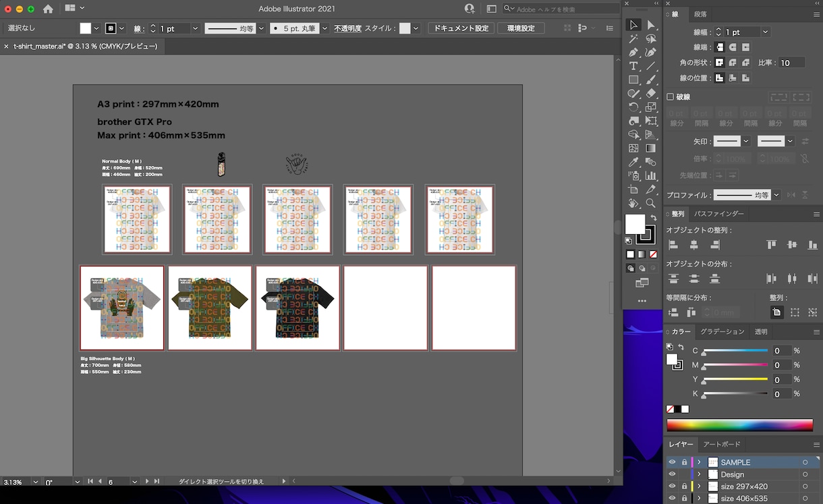The height and width of the screenshot is (504, 823).
Task: Switch to the 段落 tab
Action: point(701,14)
